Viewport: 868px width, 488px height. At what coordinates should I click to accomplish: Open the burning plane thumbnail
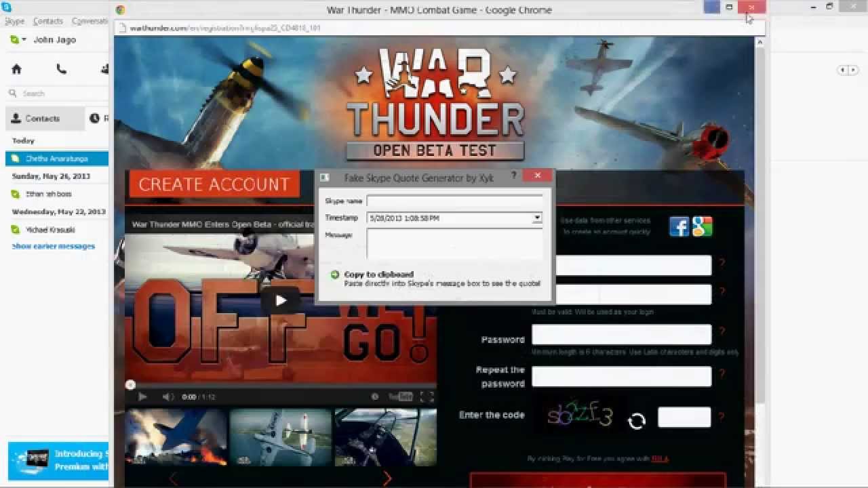point(176,437)
